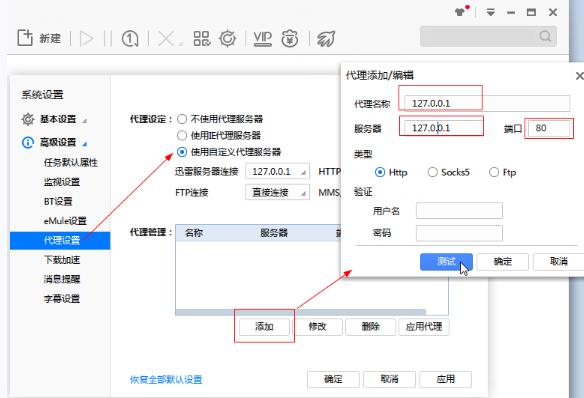The image size is (584, 398).
Task: Click the 密码 input field
Action: click(459, 233)
